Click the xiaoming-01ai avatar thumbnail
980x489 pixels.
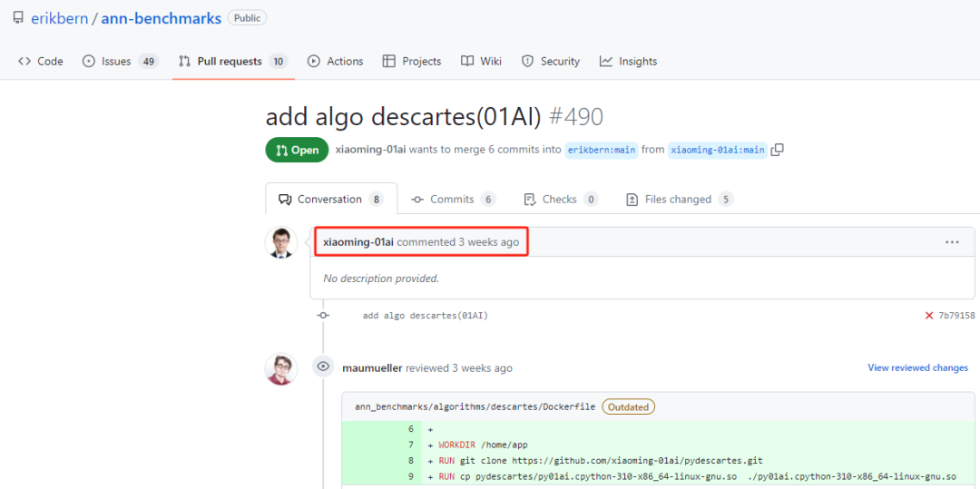point(281,242)
